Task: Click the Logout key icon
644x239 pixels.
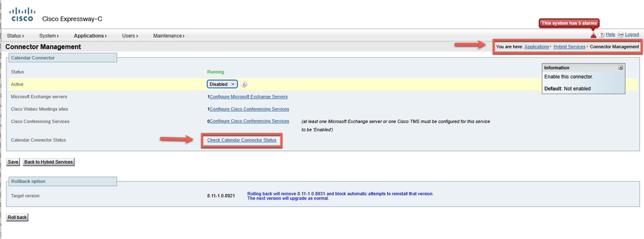Action: (621, 35)
